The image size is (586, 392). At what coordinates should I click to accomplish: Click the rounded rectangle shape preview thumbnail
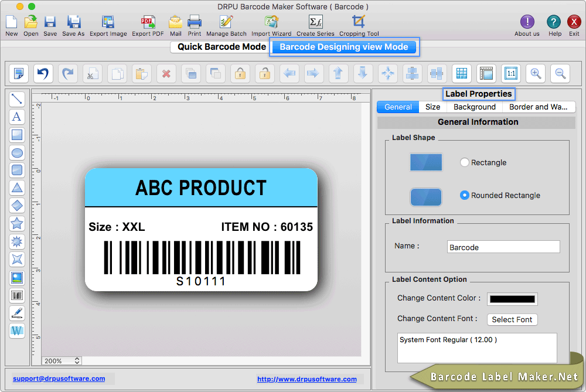click(x=425, y=197)
